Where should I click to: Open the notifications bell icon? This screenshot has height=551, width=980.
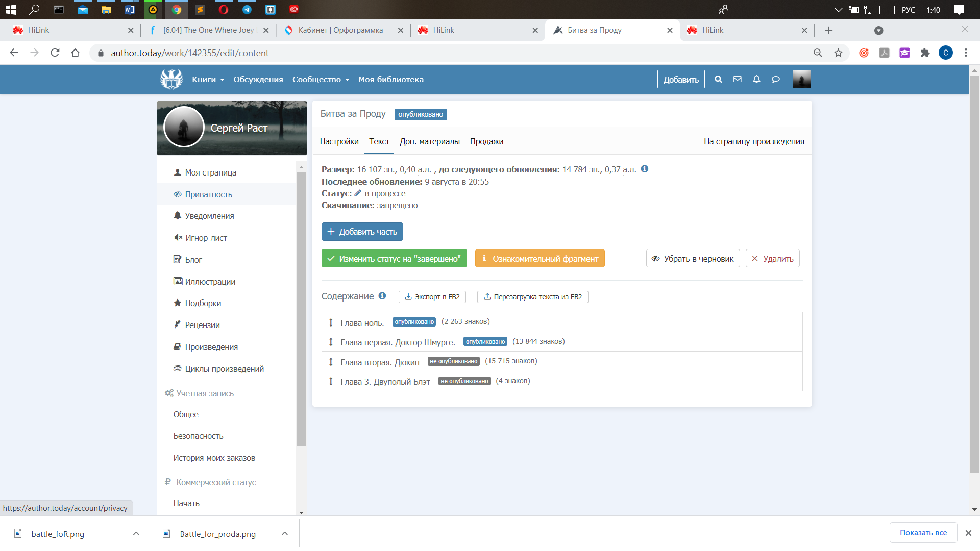pos(756,79)
